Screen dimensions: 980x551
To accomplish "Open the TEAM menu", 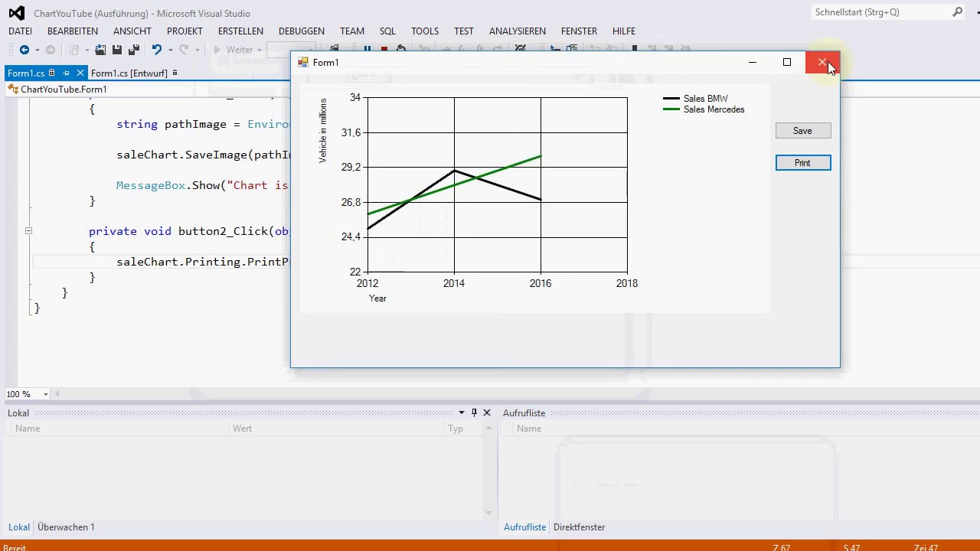I will pyautogui.click(x=352, y=31).
